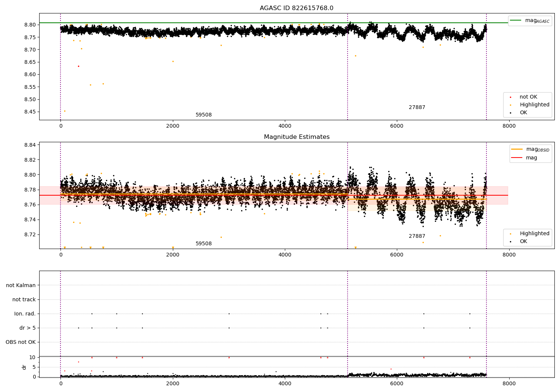Viewport: 560px width, 392px height.
Task: Click x-tick 8000 under the top plot
Action: 509,126
